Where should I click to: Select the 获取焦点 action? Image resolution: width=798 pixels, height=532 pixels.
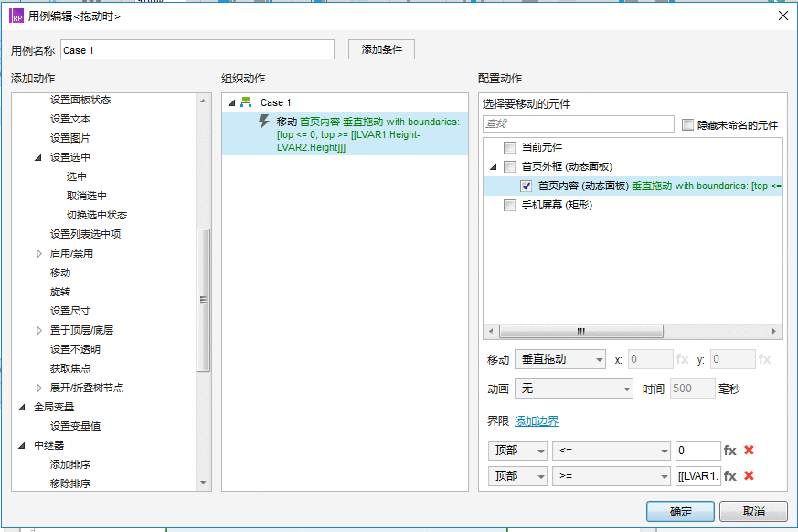[x=70, y=368]
